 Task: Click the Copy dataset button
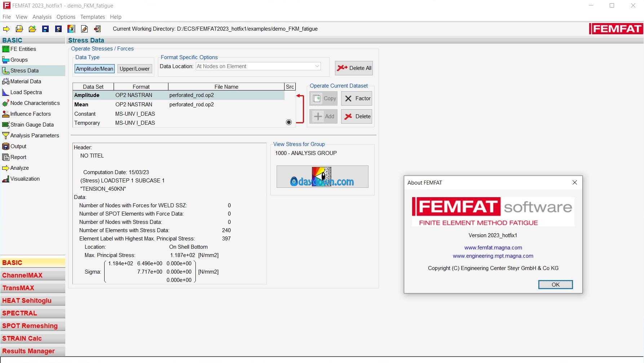323,98
